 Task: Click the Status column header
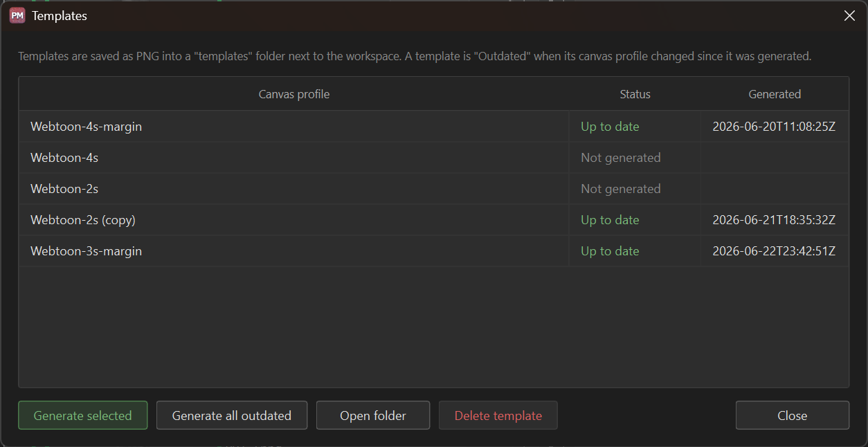point(635,94)
